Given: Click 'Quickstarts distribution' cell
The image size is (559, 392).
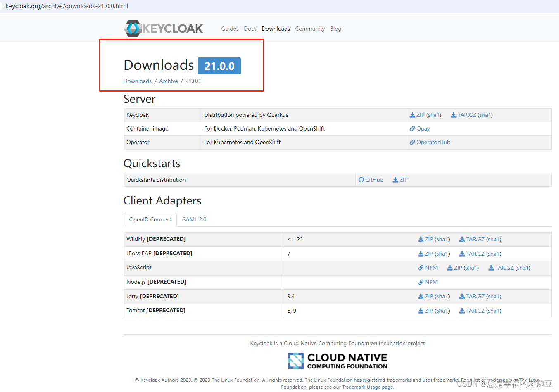Looking at the screenshot, I should pos(240,180).
